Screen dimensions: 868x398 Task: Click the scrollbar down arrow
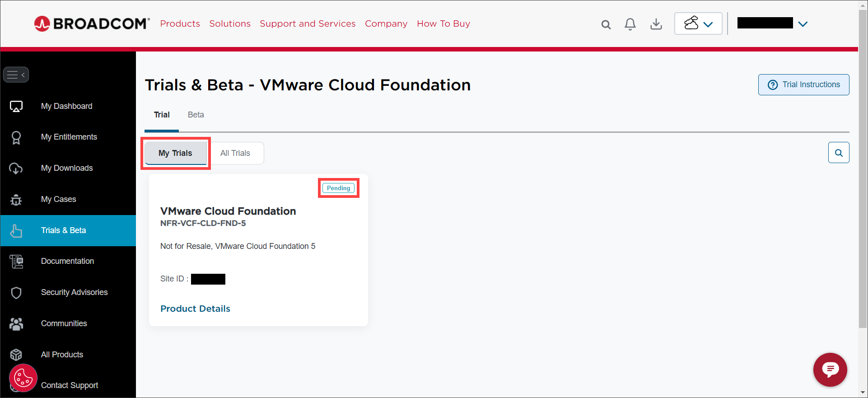pyautogui.click(x=863, y=393)
